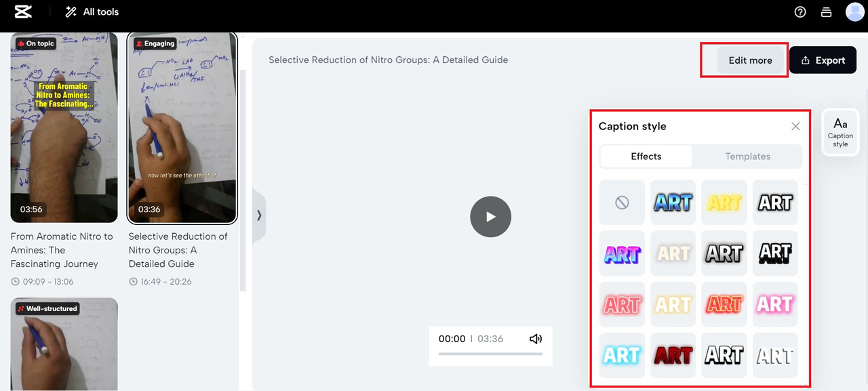Viewport: 868px width, 391px height.
Task: Apply the silver gradient ART with black glow
Action: click(x=724, y=253)
